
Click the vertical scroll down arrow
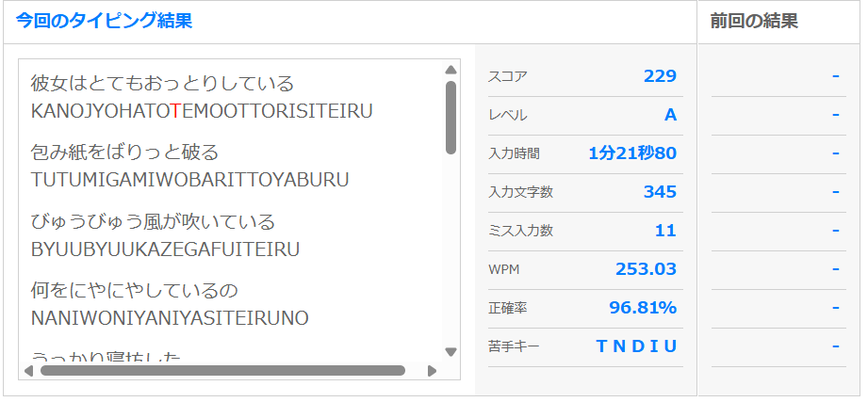(x=450, y=352)
